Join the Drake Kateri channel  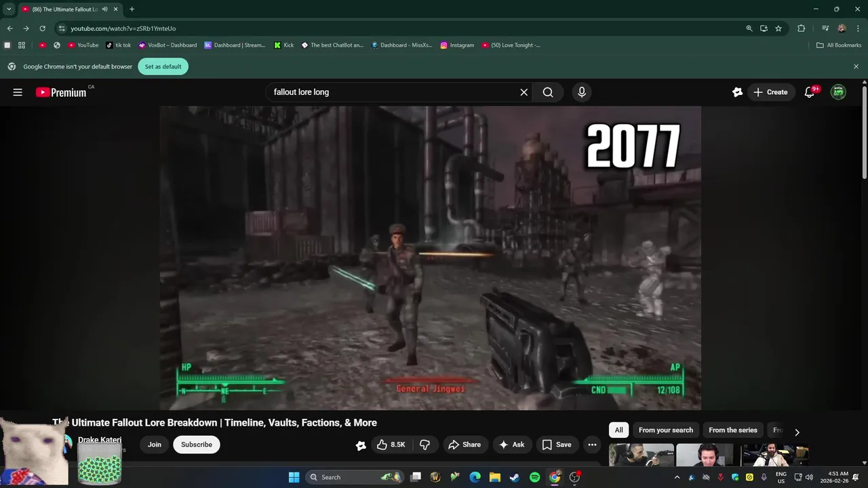[155, 445]
